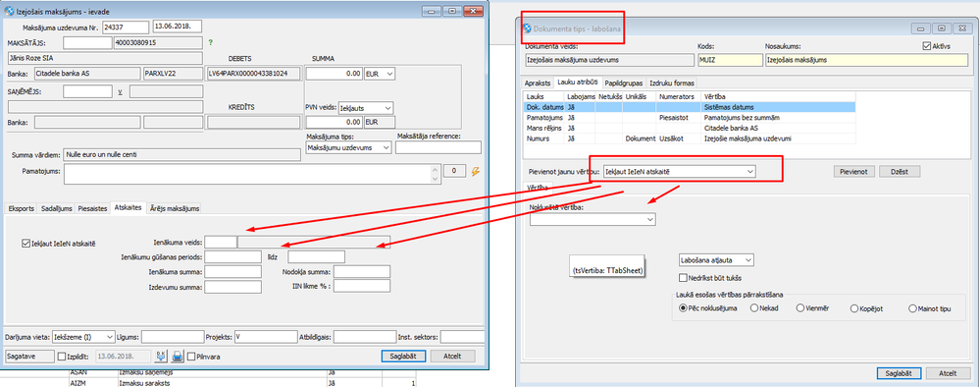Enable the Izpildīt checkbox
The height and width of the screenshot is (387, 980).
(x=61, y=357)
